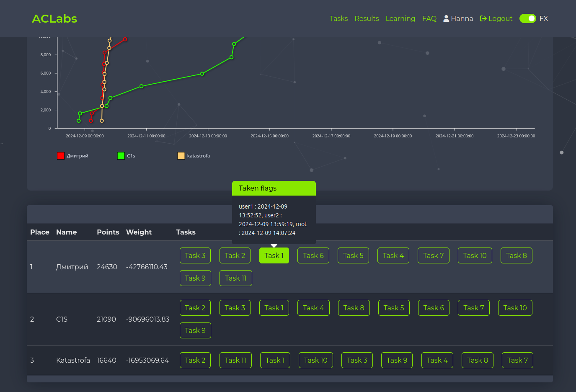
Task: Click Task 11 button in Дмитрий's row
Action: (235, 278)
